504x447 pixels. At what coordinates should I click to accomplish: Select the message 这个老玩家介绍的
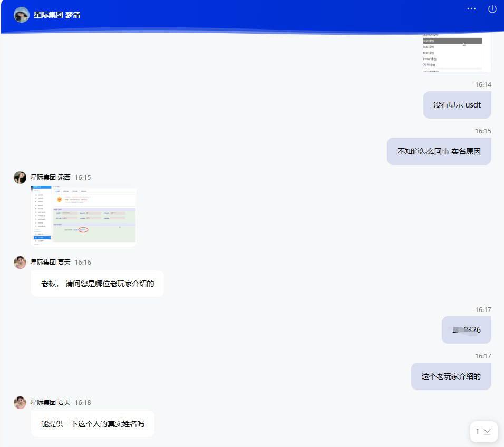coord(451,376)
